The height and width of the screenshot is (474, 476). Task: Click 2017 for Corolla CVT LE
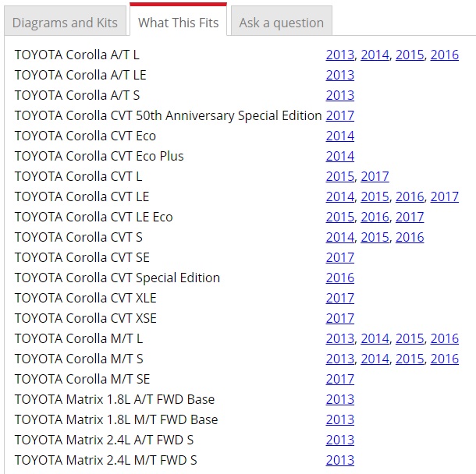click(x=444, y=196)
